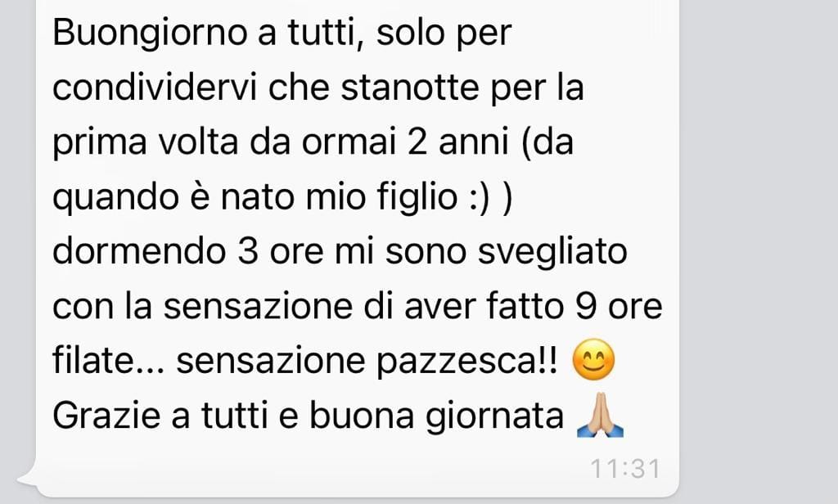This screenshot has width=838, height=504.
Task: Click the praying hands emoji
Action: (x=600, y=415)
